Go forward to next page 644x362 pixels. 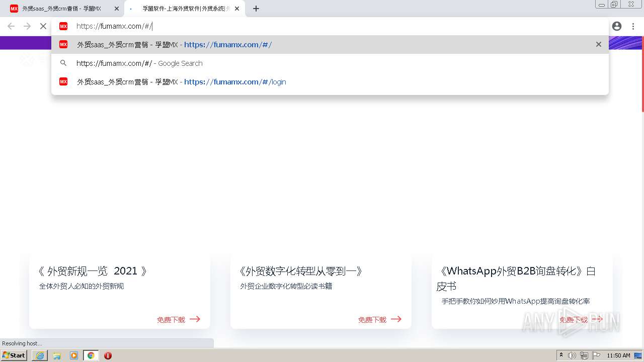(x=27, y=26)
